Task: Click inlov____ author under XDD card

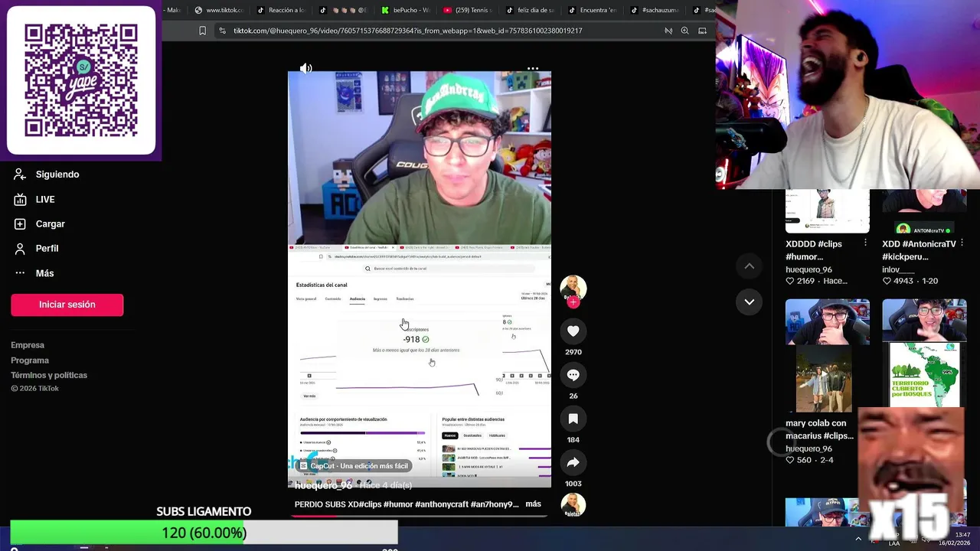Action: point(898,269)
